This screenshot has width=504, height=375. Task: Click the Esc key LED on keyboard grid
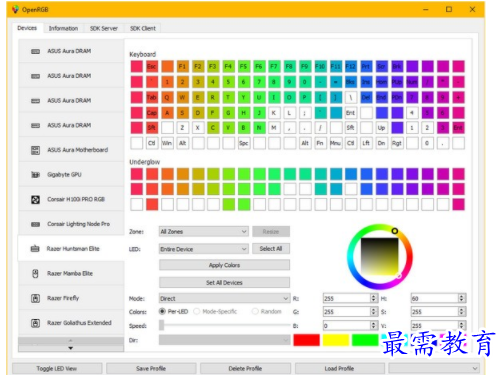(x=152, y=66)
